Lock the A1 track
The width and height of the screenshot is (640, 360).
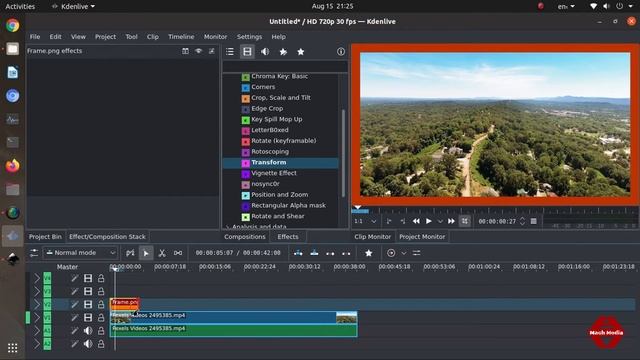[101, 331]
